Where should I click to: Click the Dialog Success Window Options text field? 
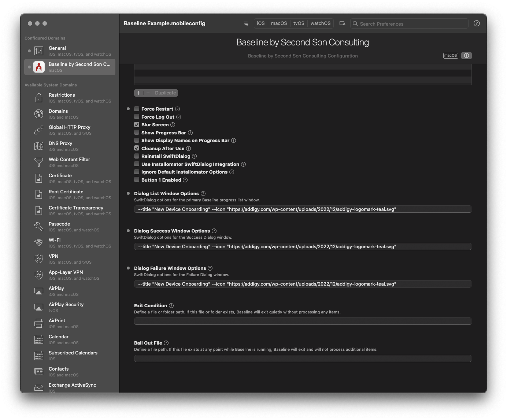[303, 247]
